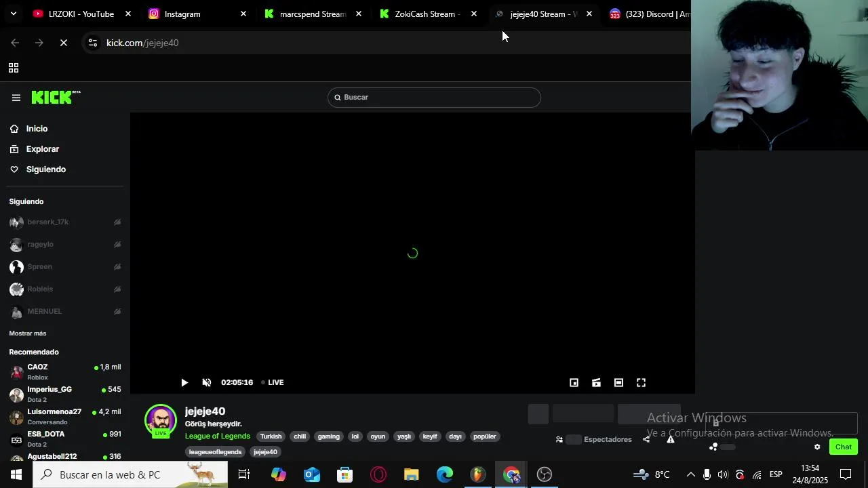This screenshot has width=868, height=488.
Task: Close the Instagram tab
Action: pos(243,14)
